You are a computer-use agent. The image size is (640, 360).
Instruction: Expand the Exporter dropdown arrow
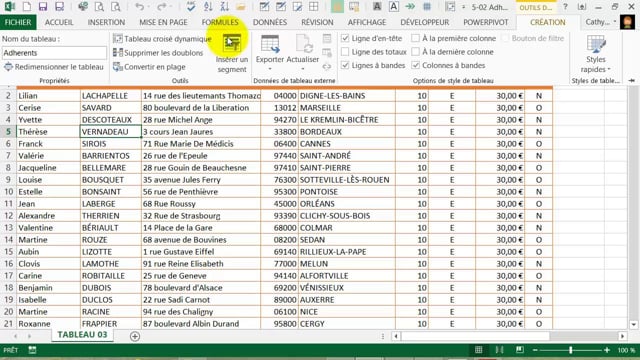[x=270, y=69]
